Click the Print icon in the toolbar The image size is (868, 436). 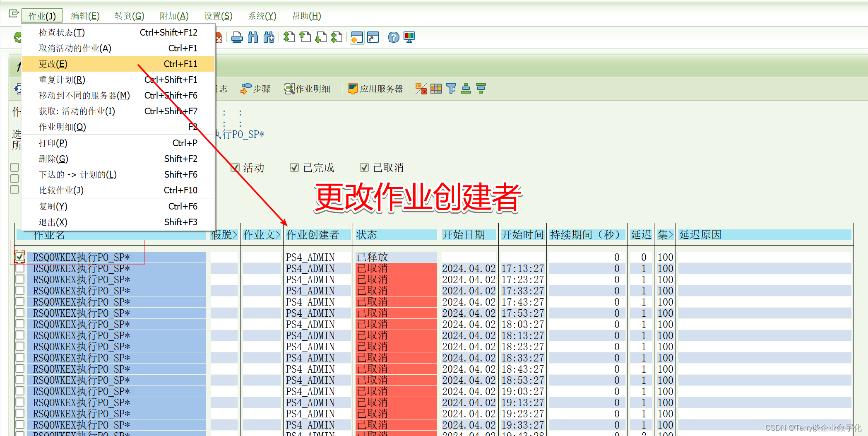tap(237, 37)
